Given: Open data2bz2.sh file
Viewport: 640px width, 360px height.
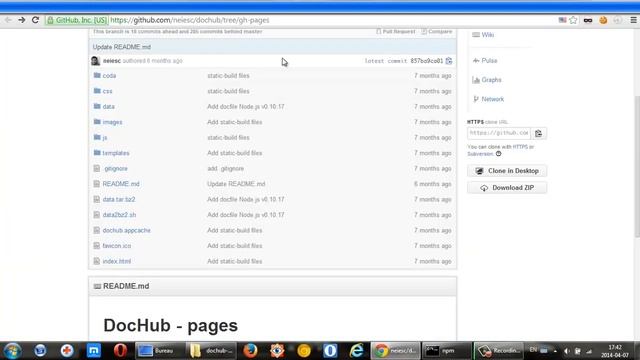Looking at the screenshot, I should [119, 215].
